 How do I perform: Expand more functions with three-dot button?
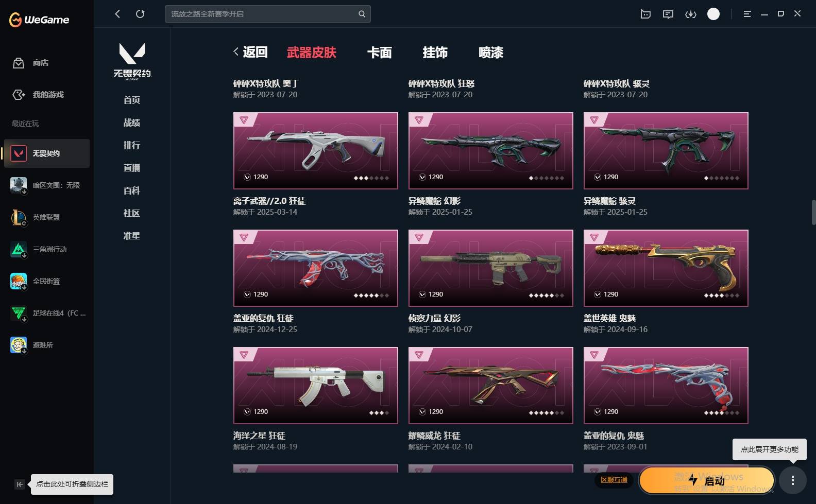click(792, 480)
